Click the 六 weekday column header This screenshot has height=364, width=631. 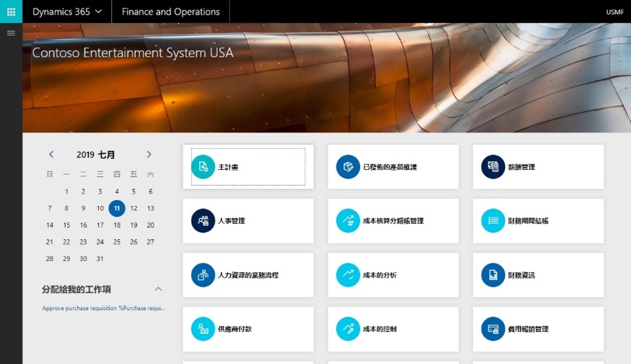coord(150,174)
